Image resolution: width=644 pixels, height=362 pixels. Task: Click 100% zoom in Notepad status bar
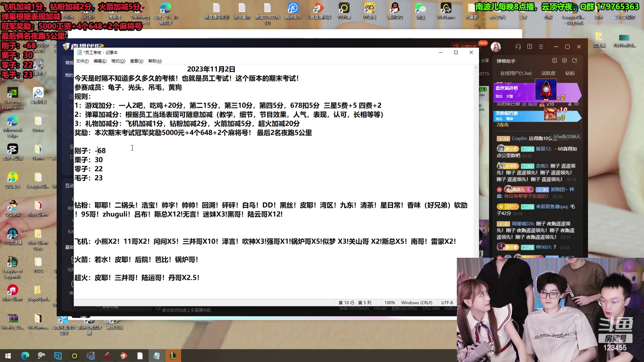pyautogui.click(x=389, y=303)
